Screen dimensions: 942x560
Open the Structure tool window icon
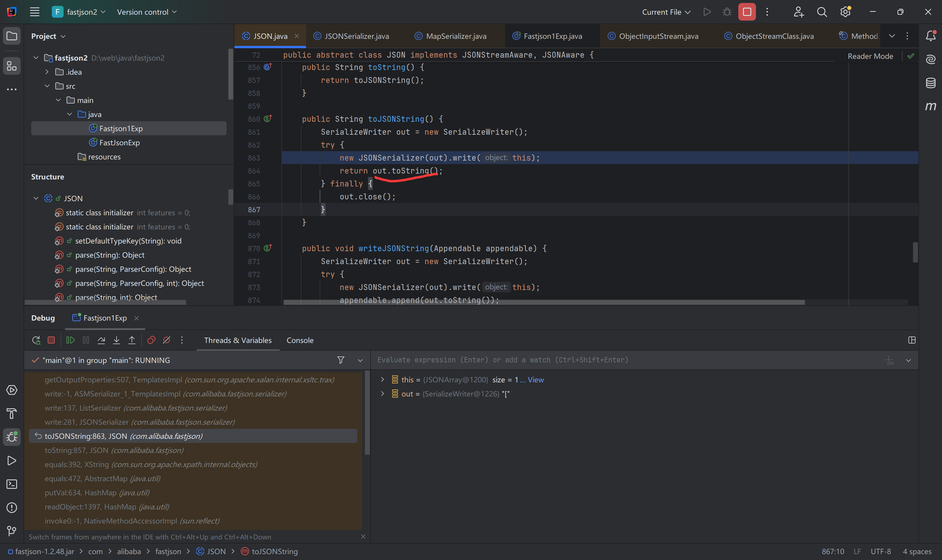pos(12,66)
